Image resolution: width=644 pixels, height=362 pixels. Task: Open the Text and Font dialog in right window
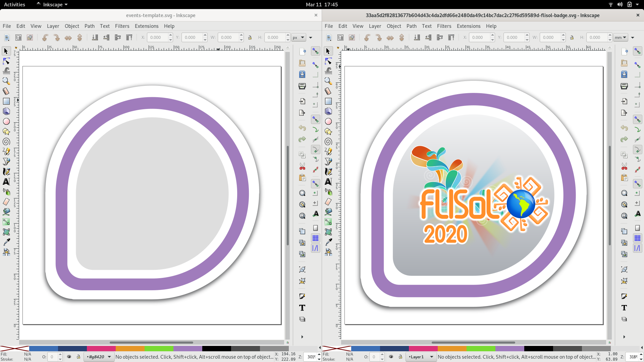(624, 308)
